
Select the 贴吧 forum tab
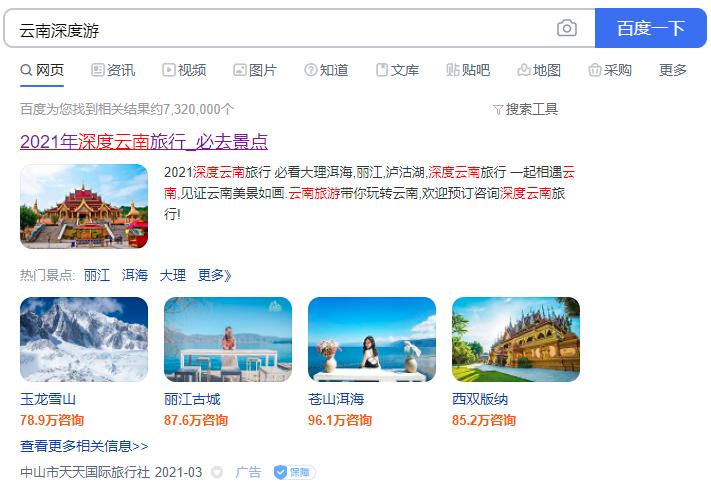(468, 70)
